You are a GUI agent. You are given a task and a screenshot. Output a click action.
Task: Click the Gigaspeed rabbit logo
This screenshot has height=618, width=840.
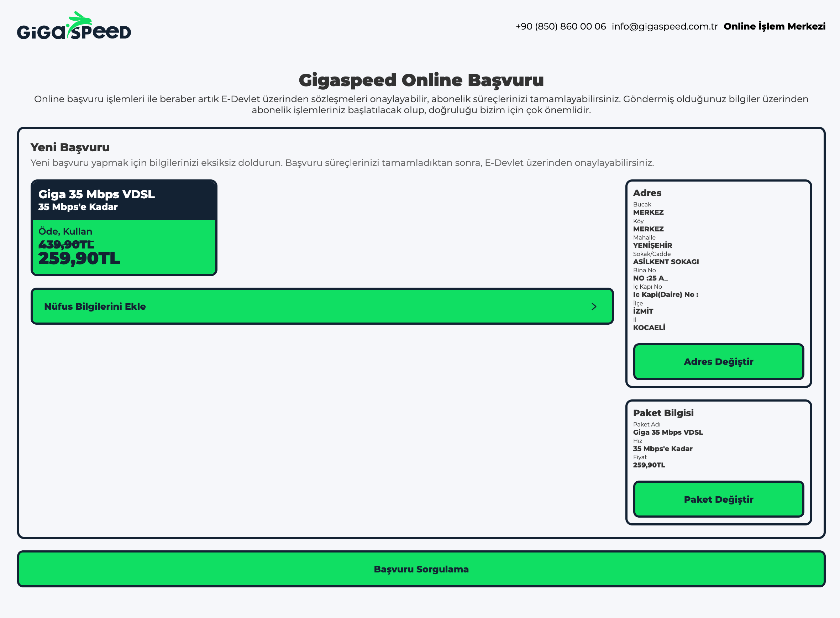pos(74,26)
